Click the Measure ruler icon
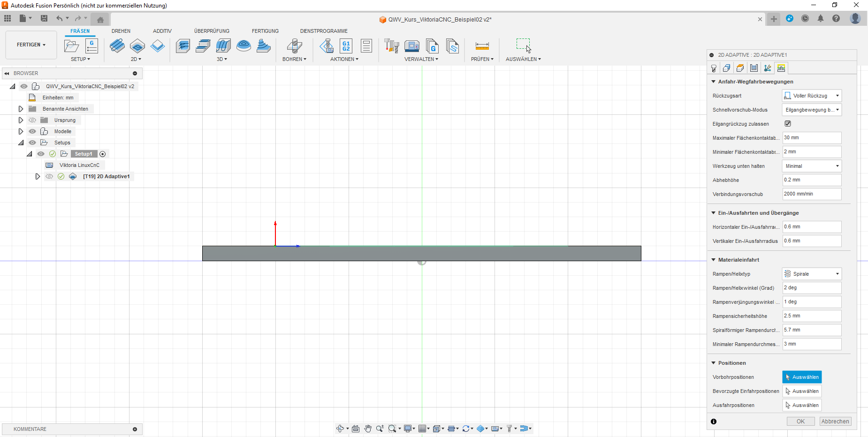The image size is (868, 437). pyautogui.click(x=482, y=46)
